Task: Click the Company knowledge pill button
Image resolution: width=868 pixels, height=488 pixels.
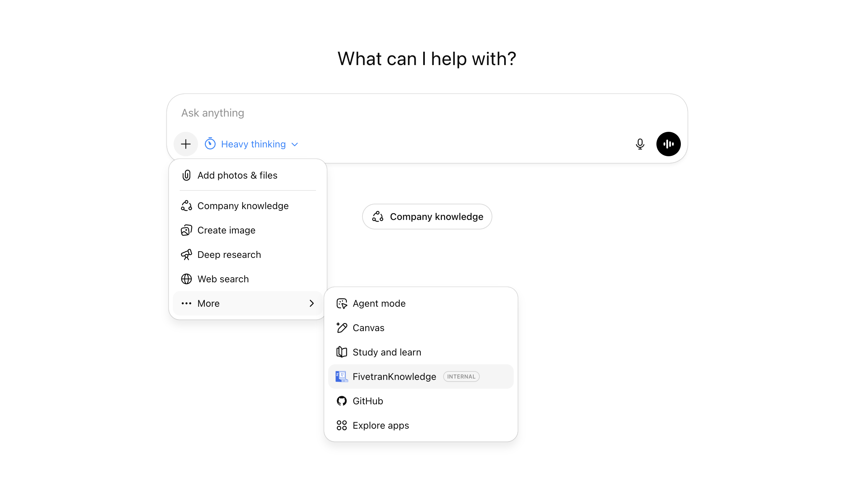Action: tap(427, 217)
